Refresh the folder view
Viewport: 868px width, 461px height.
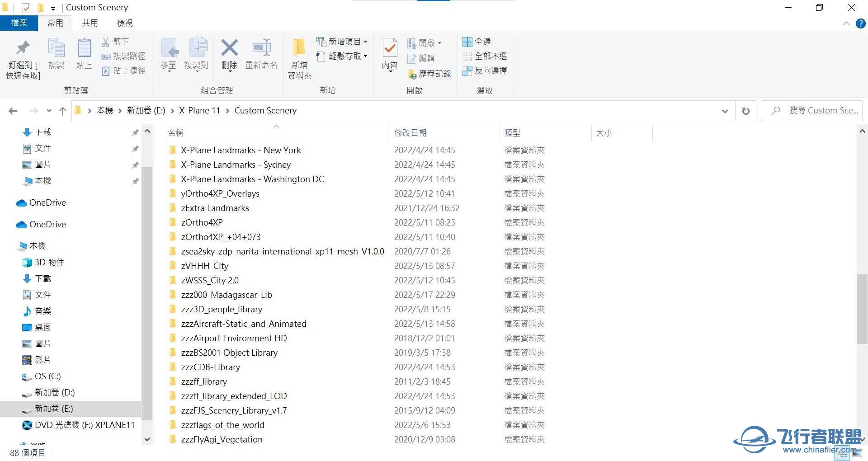(x=745, y=110)
